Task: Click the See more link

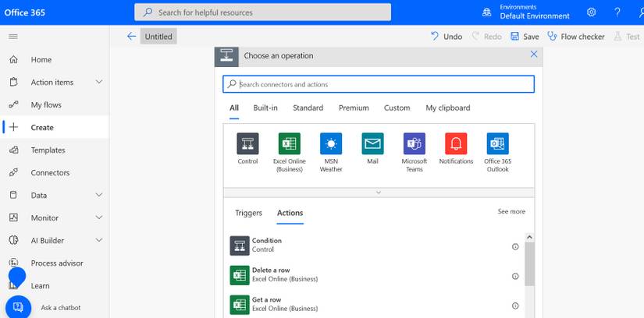Action: point(511,212)
